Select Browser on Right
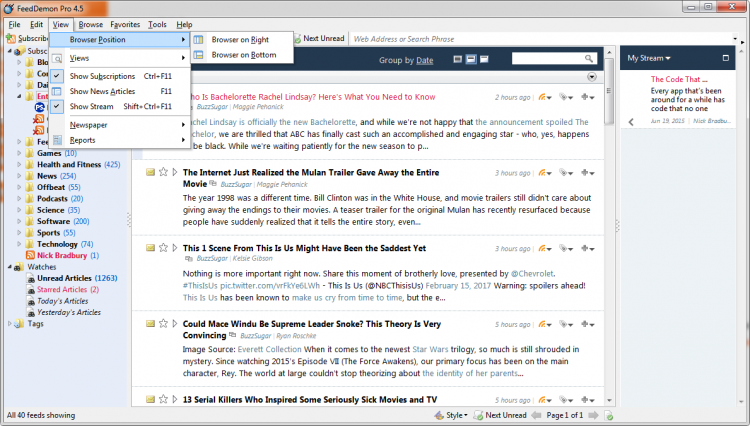The width and height of the screenshot is (750, 426). click(242, 39)
